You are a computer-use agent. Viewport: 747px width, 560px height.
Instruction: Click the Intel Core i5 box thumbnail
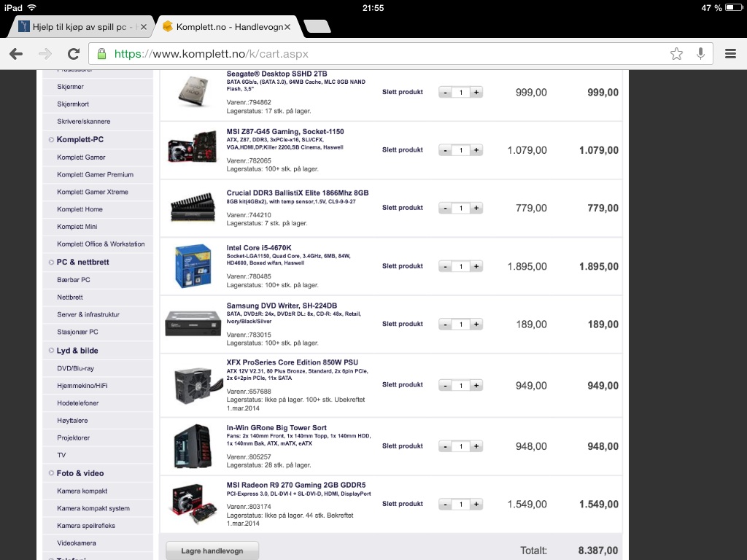[x=193, y=266]
